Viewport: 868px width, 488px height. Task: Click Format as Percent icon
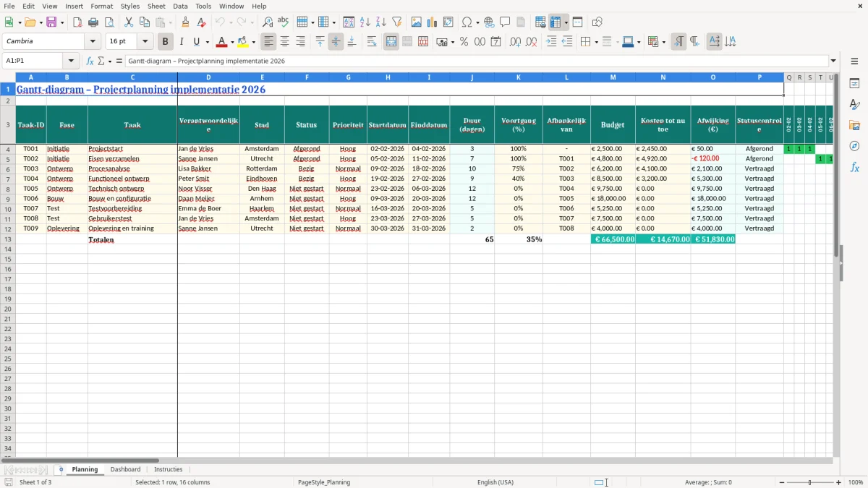point(464,42)
